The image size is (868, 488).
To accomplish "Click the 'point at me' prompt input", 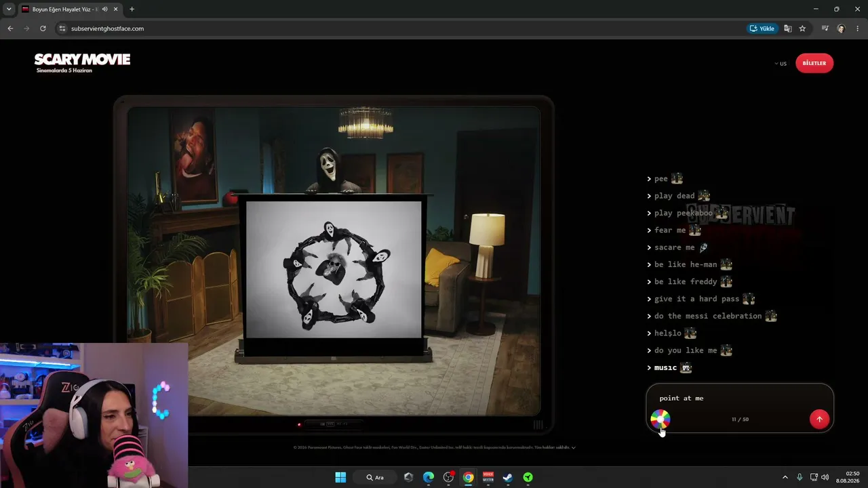I will click(739, 399).
